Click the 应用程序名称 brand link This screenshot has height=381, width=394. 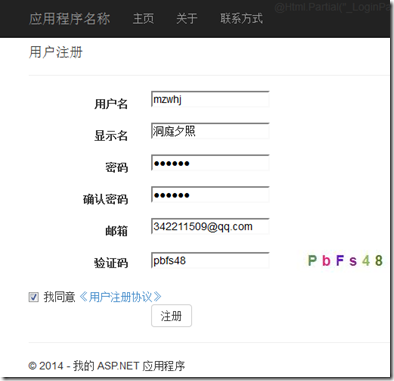pos(69,18)
